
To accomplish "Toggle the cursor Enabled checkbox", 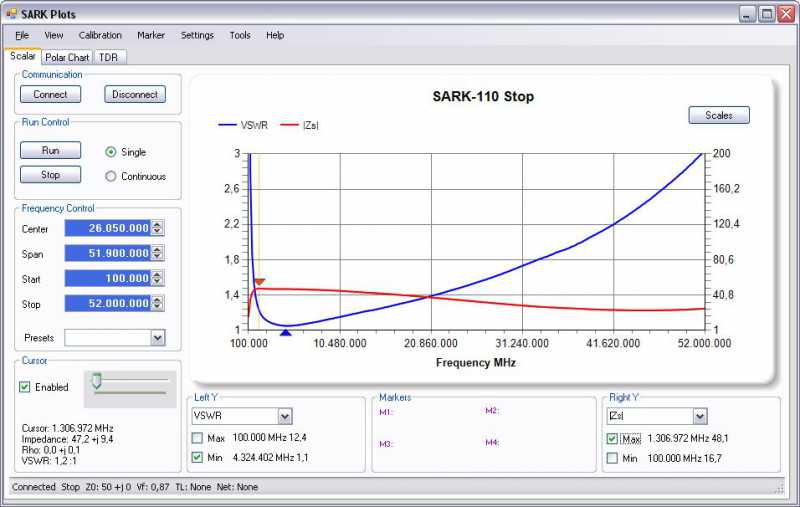I will 24,387.
